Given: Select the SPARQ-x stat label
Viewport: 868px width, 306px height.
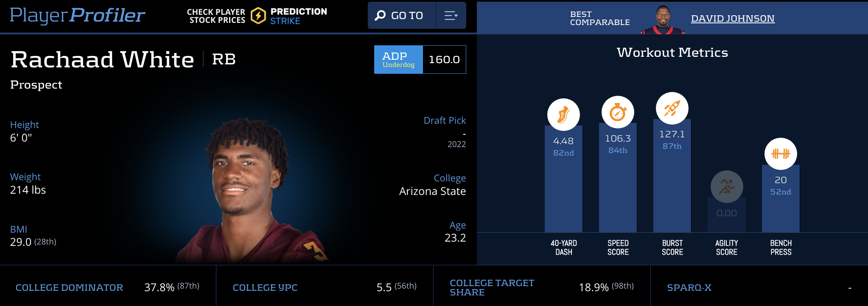Looking at the screenshot, I should tap(689, 287).
